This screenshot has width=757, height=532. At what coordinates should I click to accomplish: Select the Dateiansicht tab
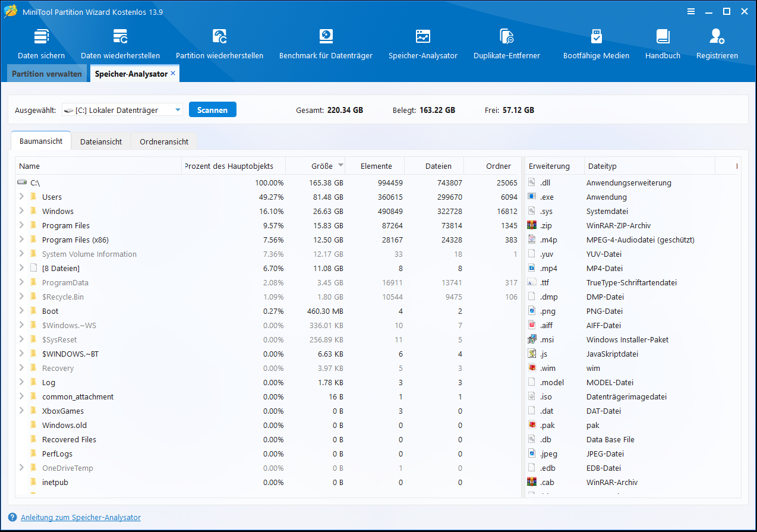point(101,141)
